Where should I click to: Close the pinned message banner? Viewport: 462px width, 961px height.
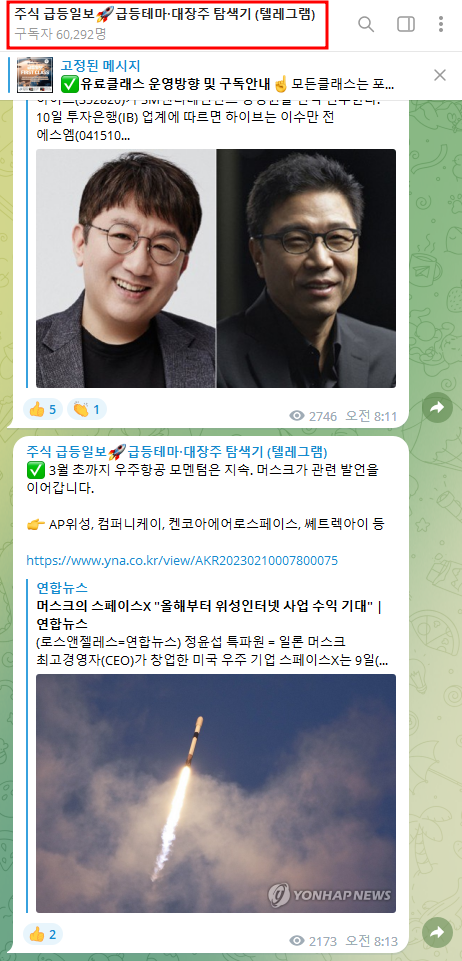click(x=440, y=75)
